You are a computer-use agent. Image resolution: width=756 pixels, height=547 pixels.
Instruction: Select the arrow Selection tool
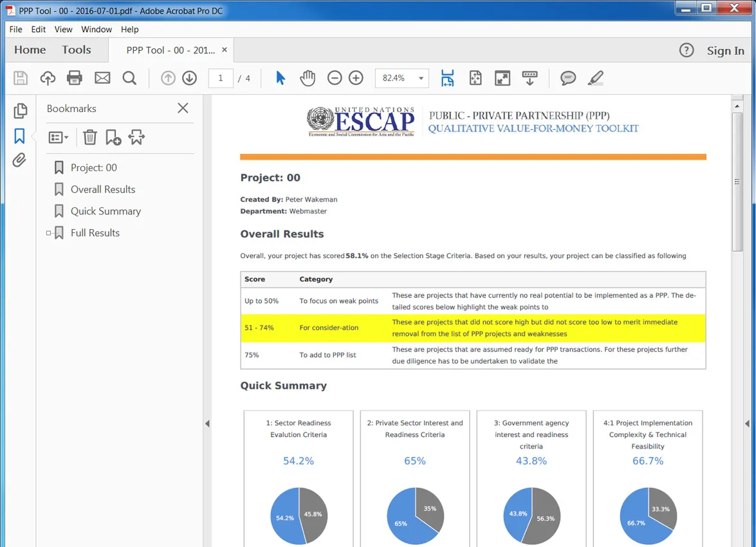coord(280,78)
